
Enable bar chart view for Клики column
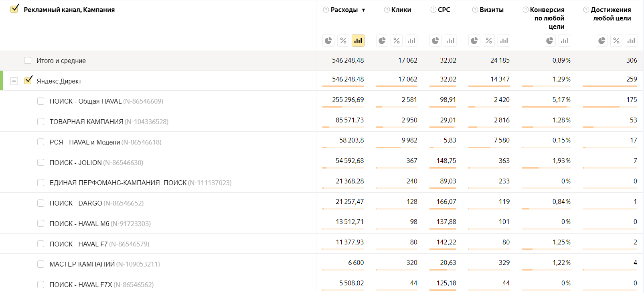[411, 41]
